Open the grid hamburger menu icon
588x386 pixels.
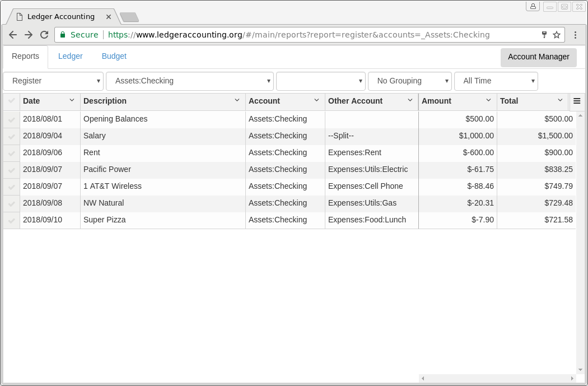click(x=577, y=101)
